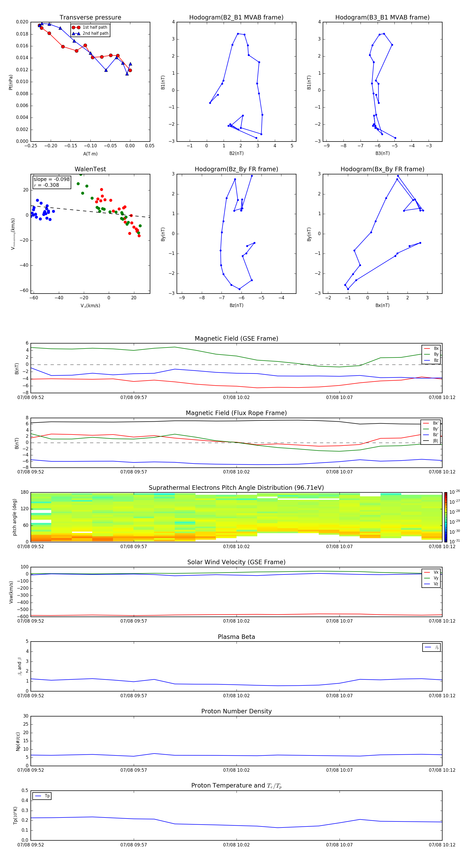This screenshot has height=868, width=473.
Task: Click 'Vz' in velocity legend
Action: coord(436,584)
